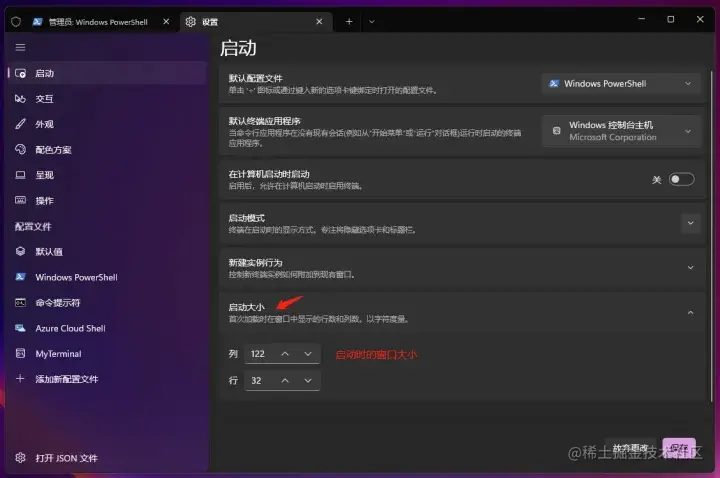Click the Azure Cloud Shell icon
Viewport: 720px width, 478px height.
click(x=20, y=328)
